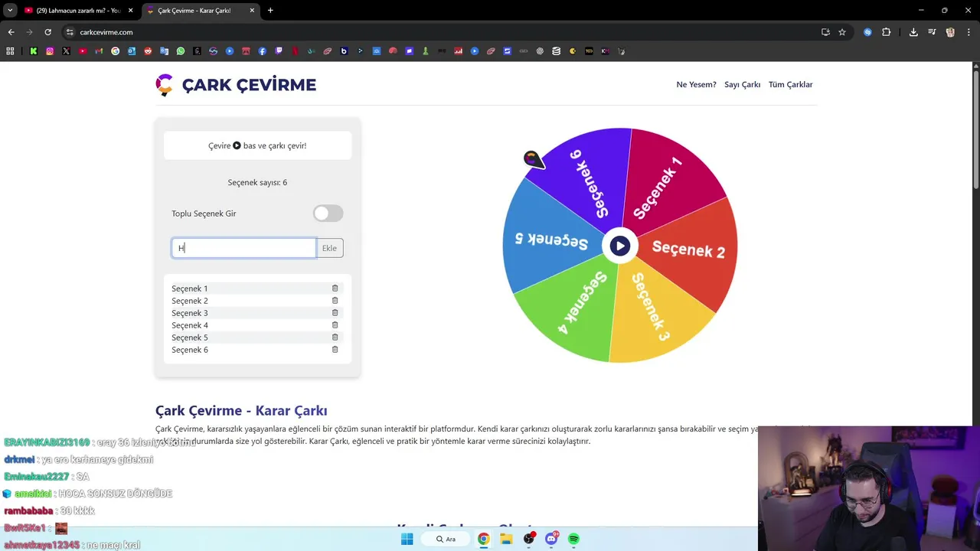Click the Ekle button

329,248
